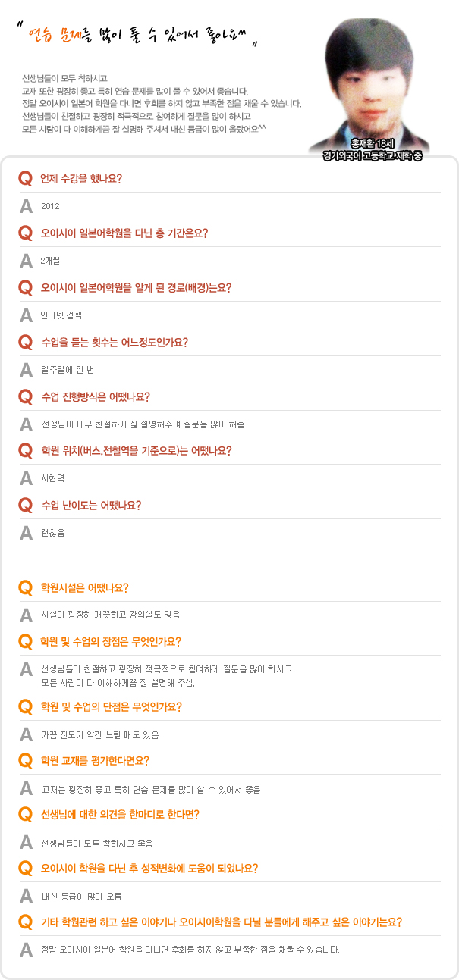Click the Q icon beside '언제 수강을 했나요?'

25,179
